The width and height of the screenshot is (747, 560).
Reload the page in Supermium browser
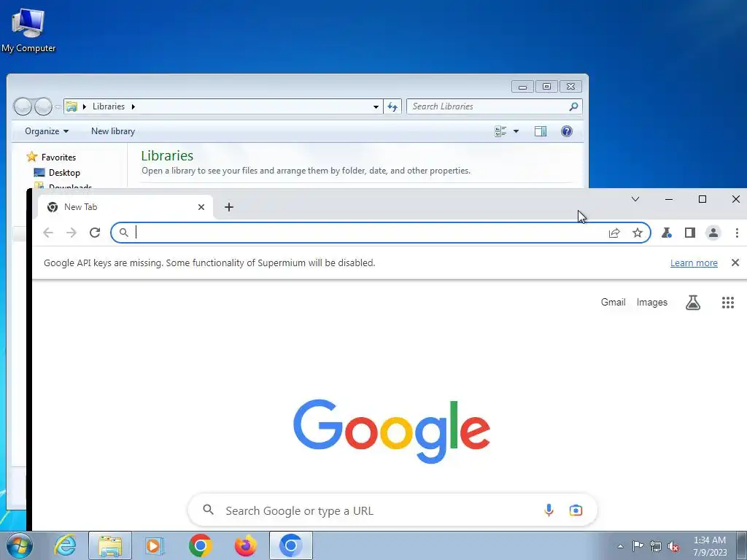coord(95,233)
